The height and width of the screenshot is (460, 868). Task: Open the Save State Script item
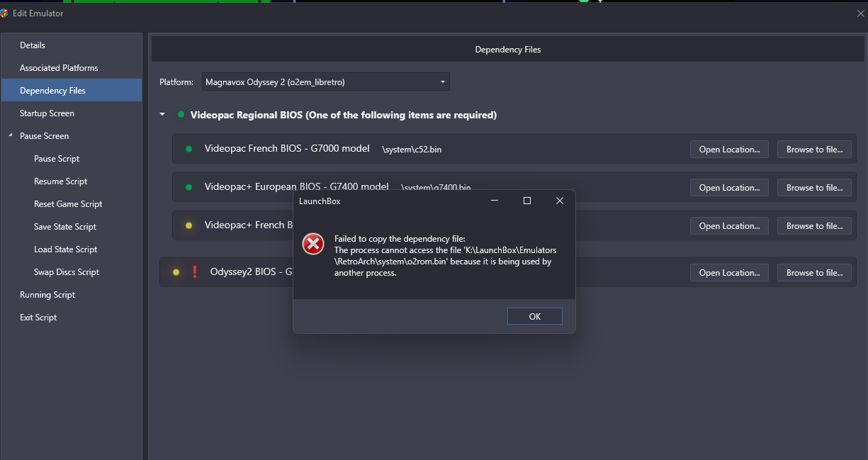[65, 227]
